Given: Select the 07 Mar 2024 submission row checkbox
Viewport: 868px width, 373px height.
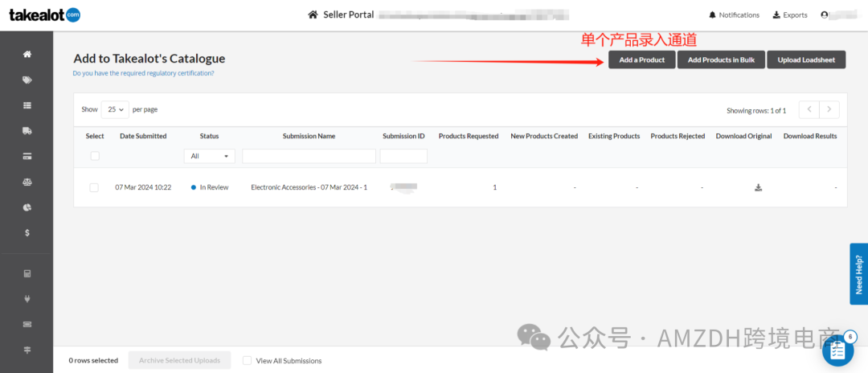Looking at the screenshot, I should (x=94, y=187).
